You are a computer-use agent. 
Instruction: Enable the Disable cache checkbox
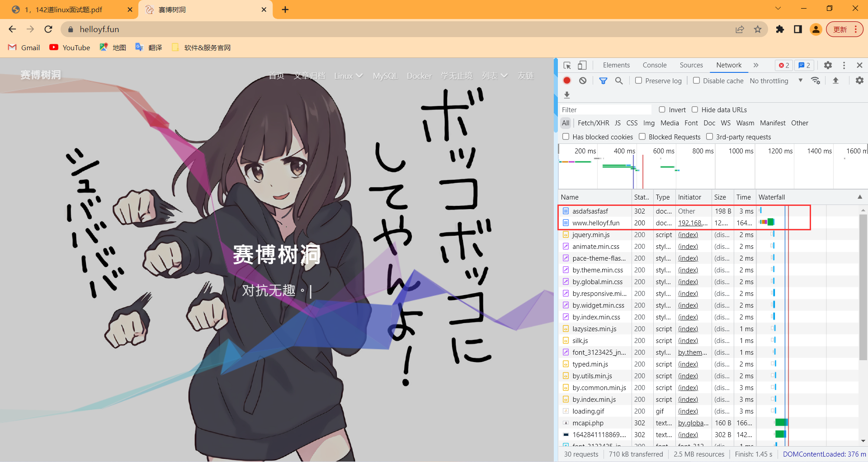coord(696,81)
